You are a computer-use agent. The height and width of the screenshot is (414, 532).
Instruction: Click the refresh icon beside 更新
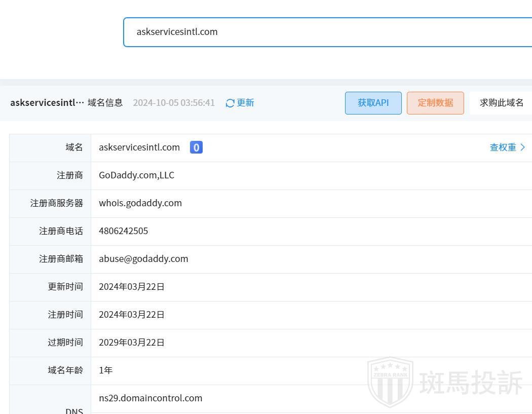(230, 103)
